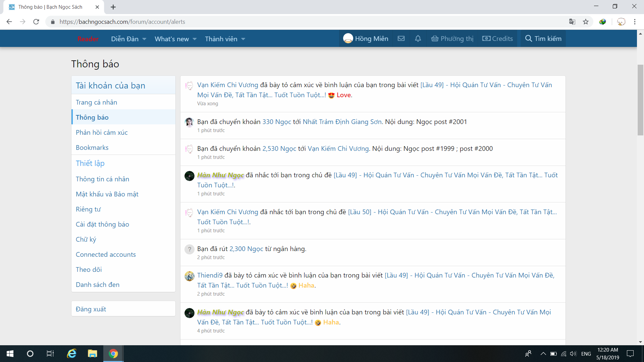Click Thiendi9's avatar in notifications
This screenshot has height=362, width=644.
tap(190, 276)
